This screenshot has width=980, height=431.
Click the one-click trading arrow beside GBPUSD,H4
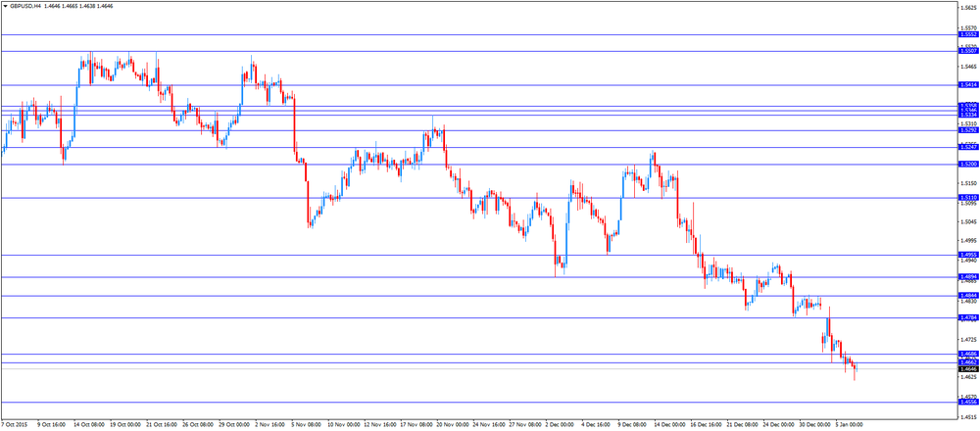pos(5,5)
